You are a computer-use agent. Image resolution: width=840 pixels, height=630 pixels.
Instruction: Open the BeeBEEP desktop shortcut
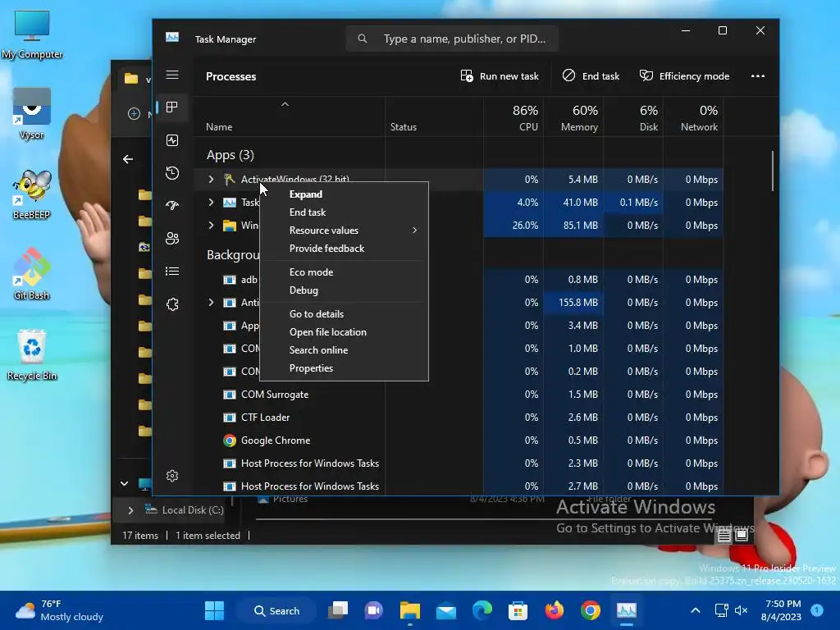coord(32,194)
